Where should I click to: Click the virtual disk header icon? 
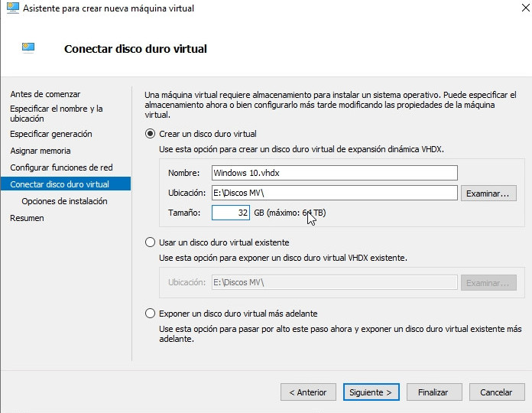point(28,49)
